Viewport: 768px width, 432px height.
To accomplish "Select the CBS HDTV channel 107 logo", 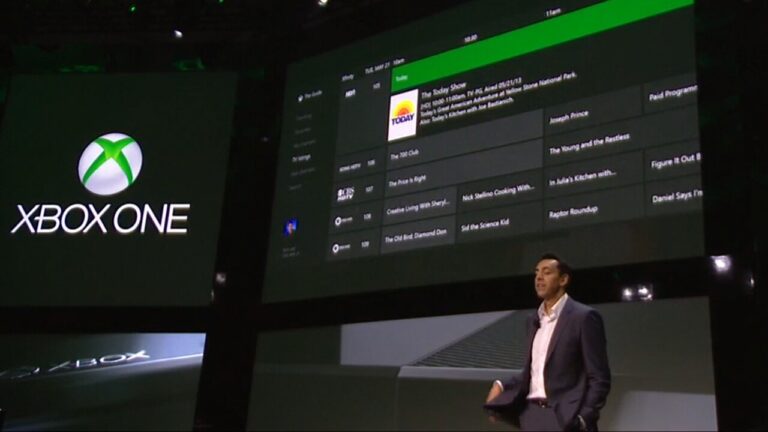I will (x=345, y=193).
